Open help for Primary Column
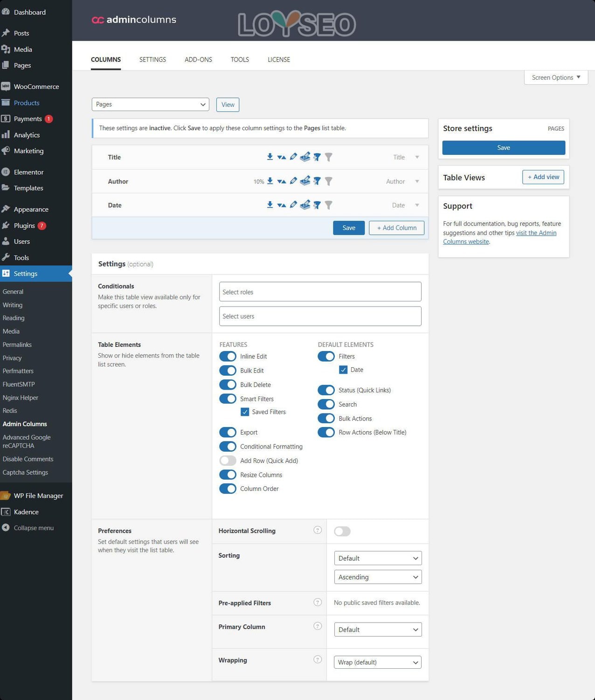 [x=318, y=626]
